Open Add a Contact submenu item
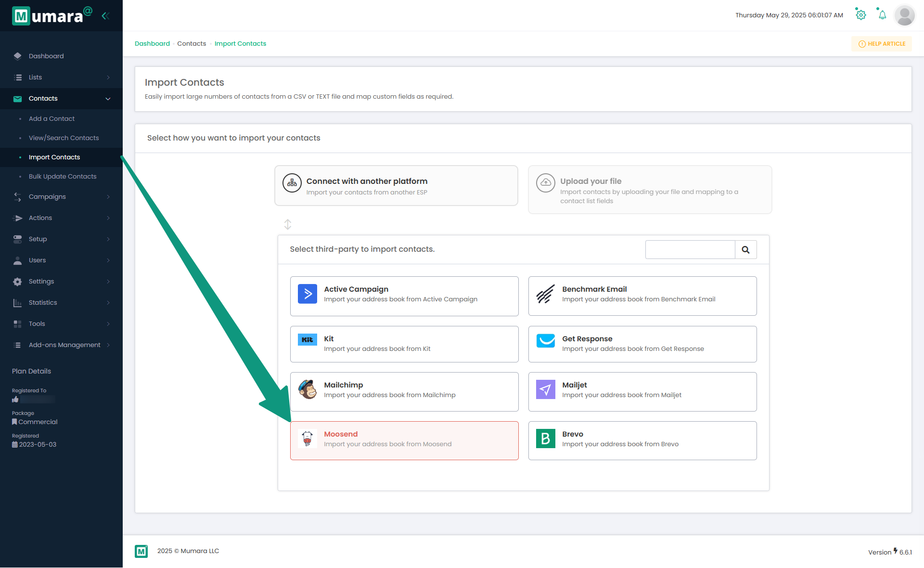 click(x=51, y=119)
